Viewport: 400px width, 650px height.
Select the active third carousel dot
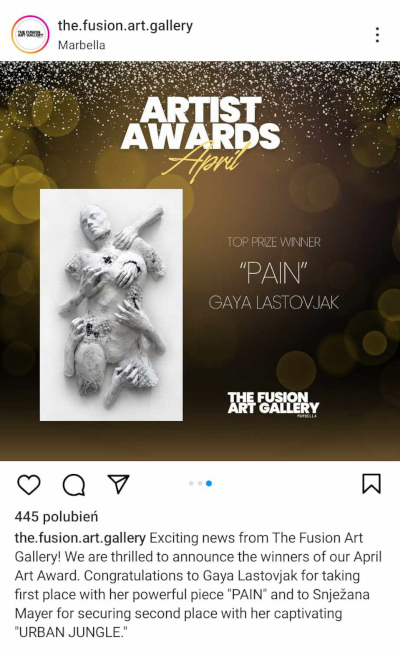point(209,483)
